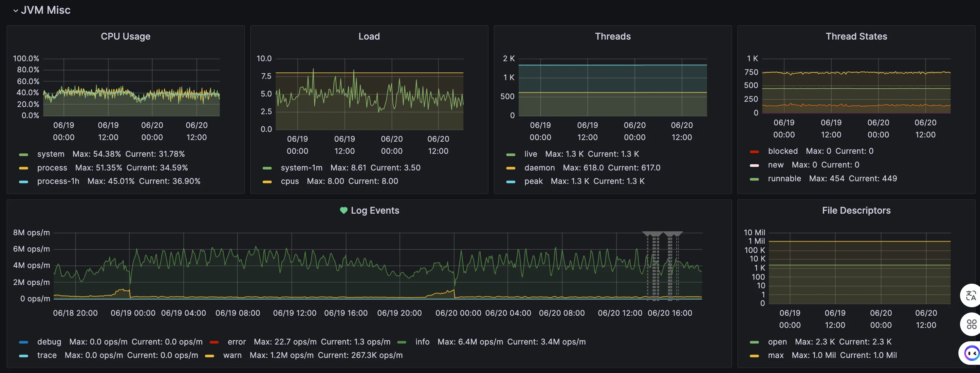Click 'Max: 22.7 ops/m' for error
The width and height of the screenshot is (980, 373).
click(285, 342)
